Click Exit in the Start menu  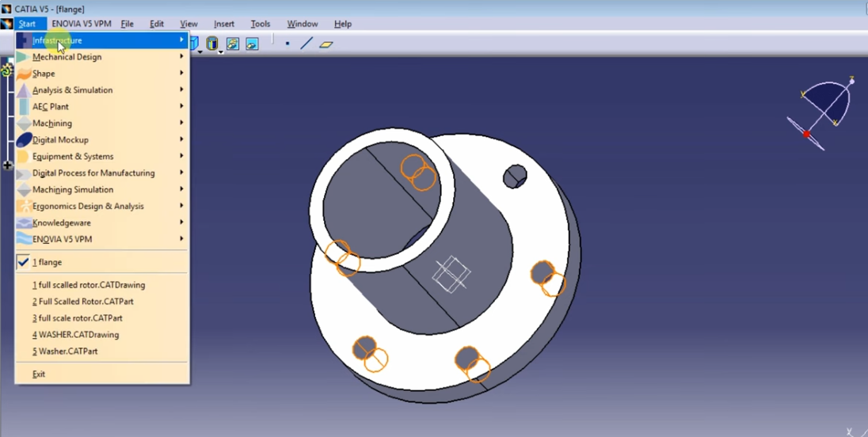39,374
